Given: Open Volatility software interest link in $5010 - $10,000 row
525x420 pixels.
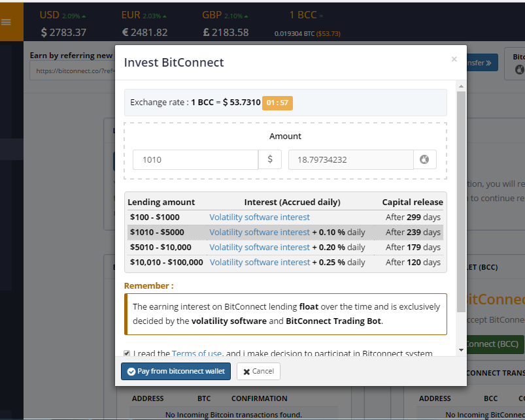Looking at the screenshot, I should [260, 247].
